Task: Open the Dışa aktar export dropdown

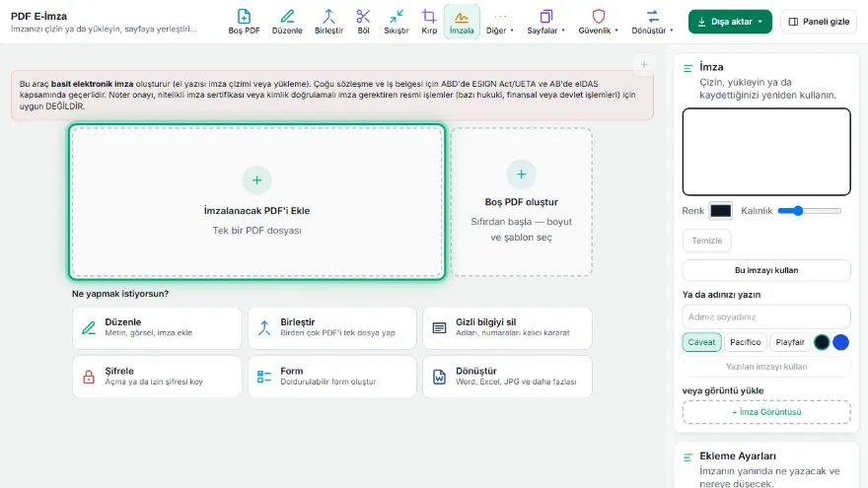Action: point(730,22)
